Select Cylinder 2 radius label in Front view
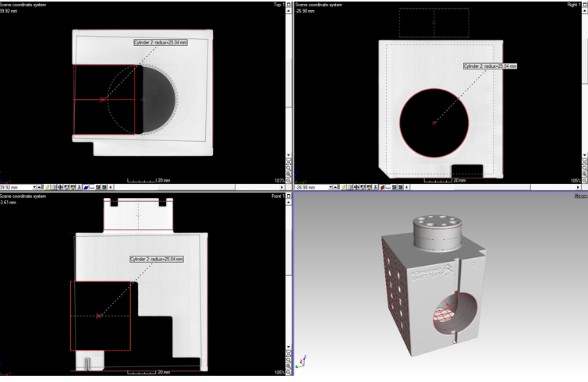588x382 pixels. tap(157, 259)
